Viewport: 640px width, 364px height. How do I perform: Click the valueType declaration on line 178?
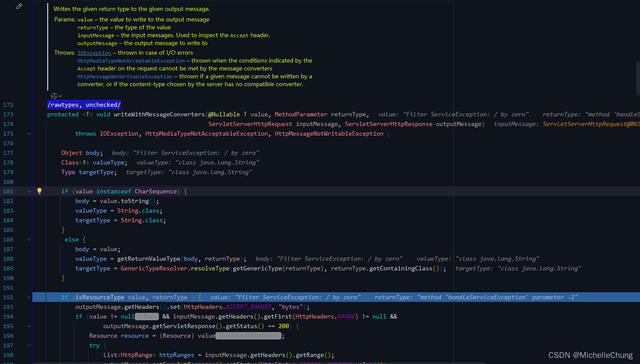[95, 162]
